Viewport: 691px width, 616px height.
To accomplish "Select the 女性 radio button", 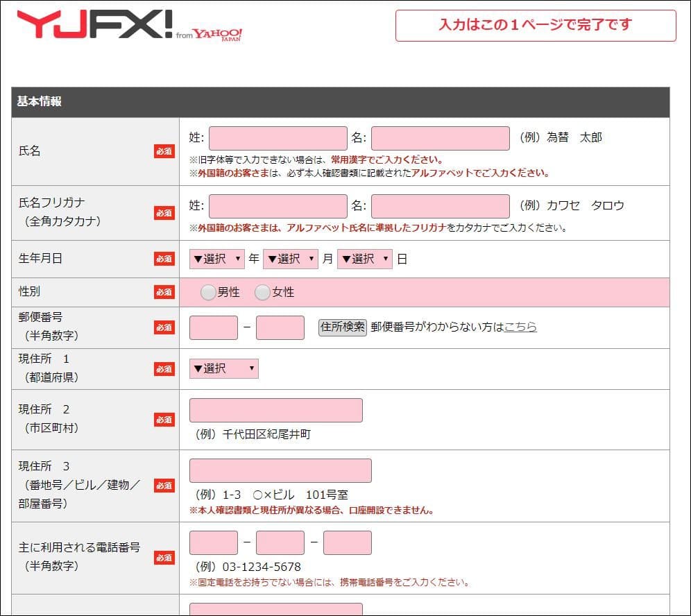I will pos(262,292).
